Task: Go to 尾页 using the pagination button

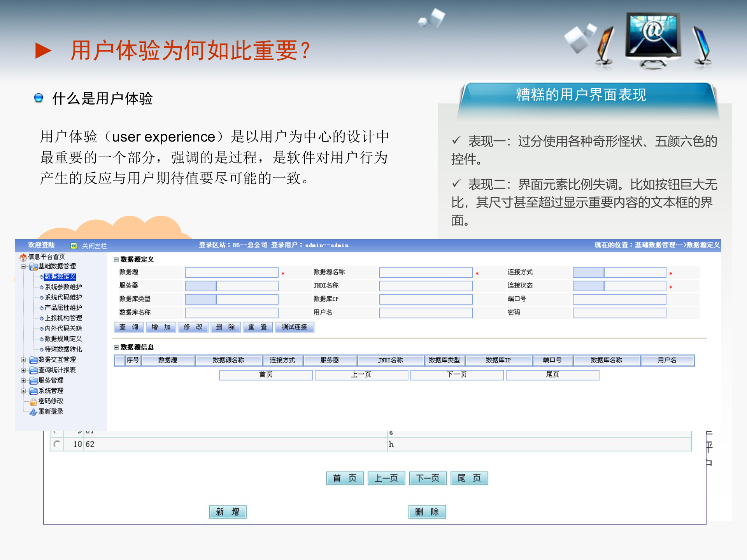Action: [x=469, y=478]
